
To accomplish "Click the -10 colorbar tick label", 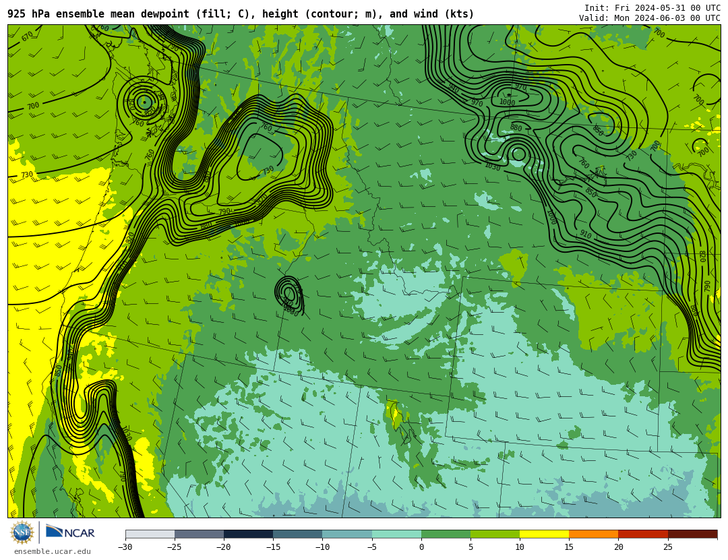I will tap(322, 547).
